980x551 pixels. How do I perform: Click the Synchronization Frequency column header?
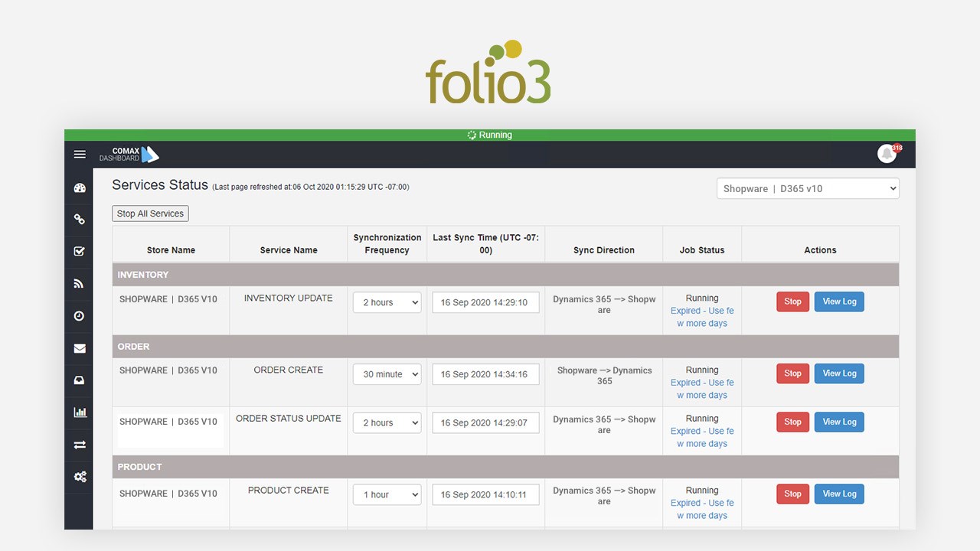tap(387, 244)
